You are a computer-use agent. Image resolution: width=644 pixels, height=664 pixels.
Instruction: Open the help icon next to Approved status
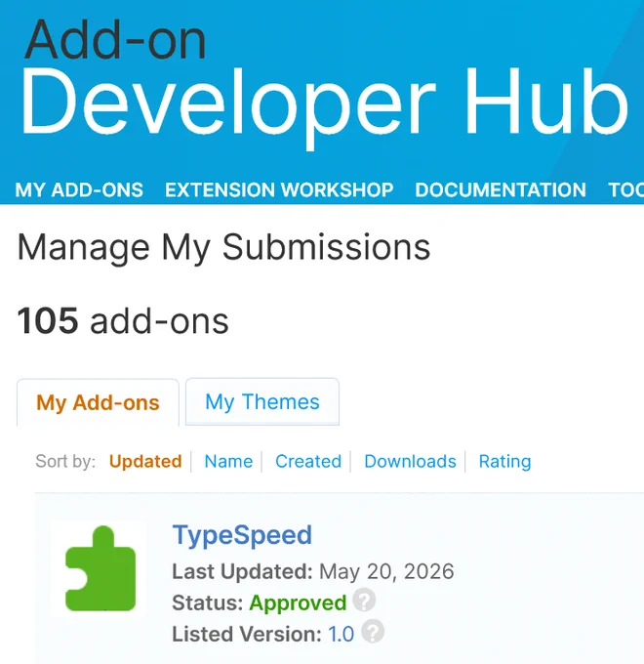(x=364, y=600)
